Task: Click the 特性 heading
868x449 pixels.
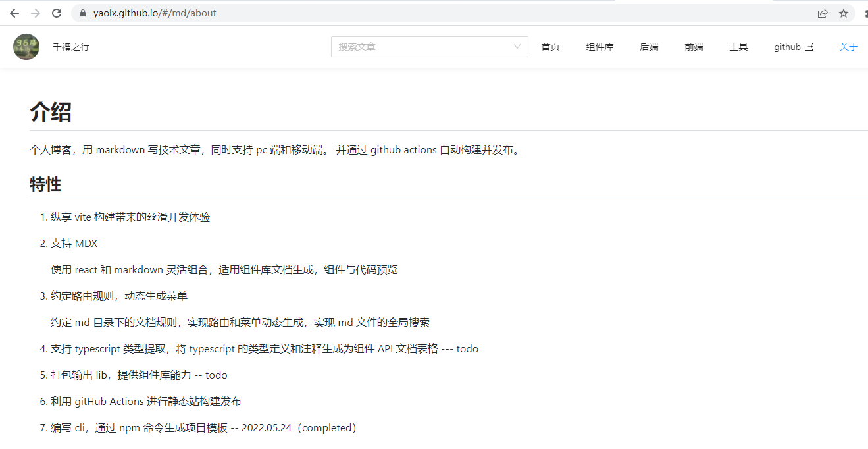Action: point(45,184)
